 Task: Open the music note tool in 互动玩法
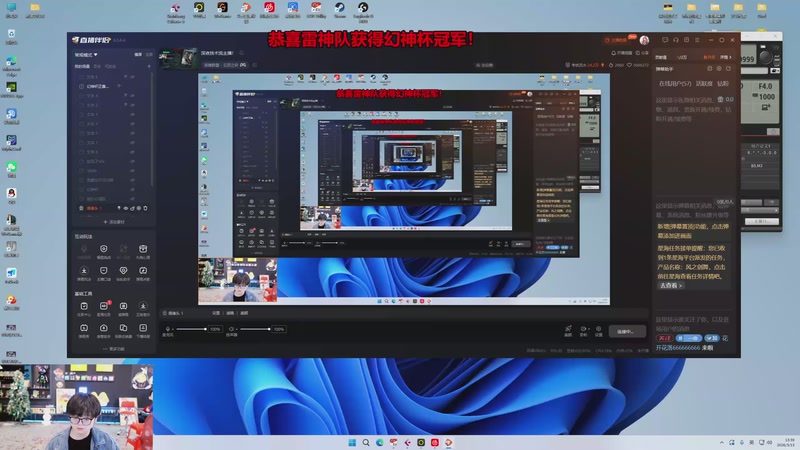pos(143,270)
